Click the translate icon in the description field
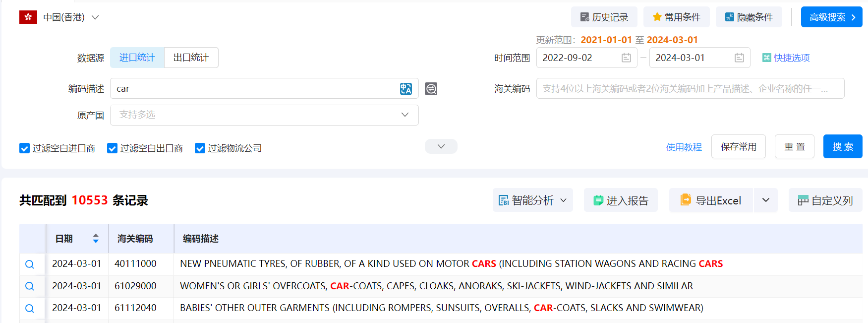Screen dimensions: 868x323 click(x=405, y=89)
